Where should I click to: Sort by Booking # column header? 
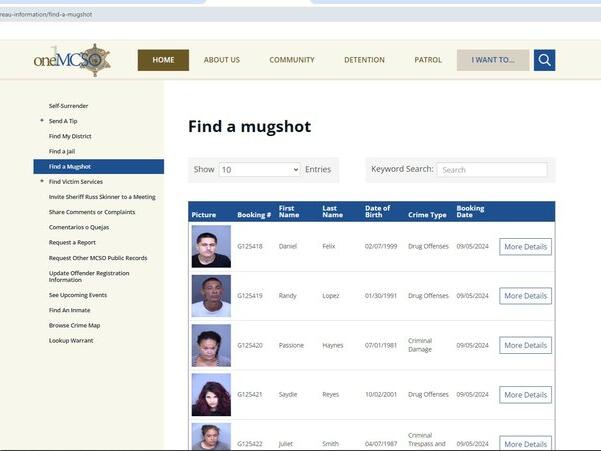(x=254, y=215)
